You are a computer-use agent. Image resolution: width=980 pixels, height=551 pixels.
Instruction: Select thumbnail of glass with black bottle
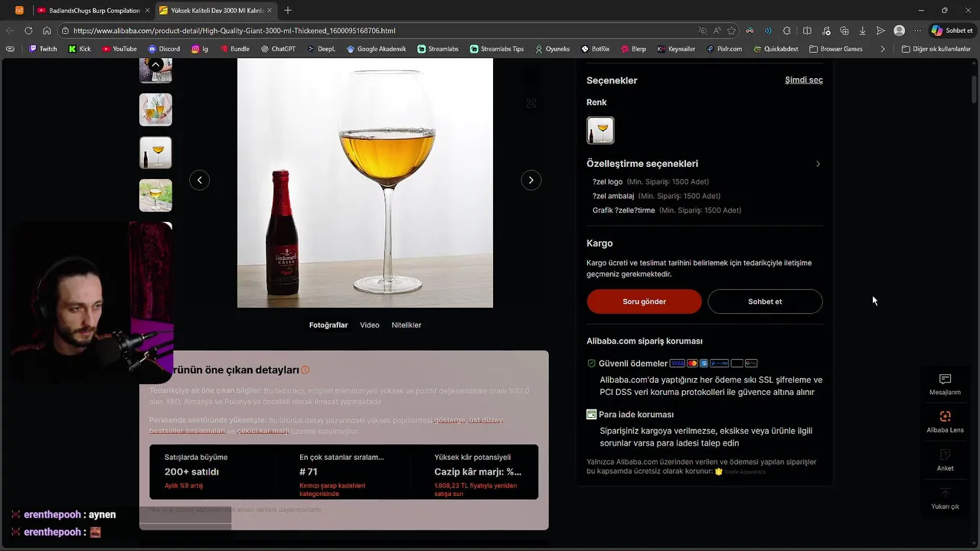(155, 152)
